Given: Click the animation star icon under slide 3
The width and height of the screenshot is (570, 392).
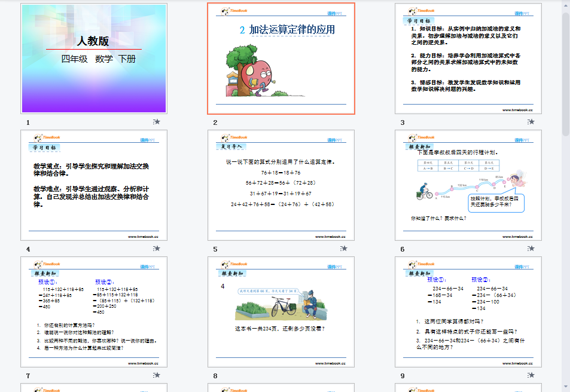Looking at the screenshot, I should (x=531, y=122).
